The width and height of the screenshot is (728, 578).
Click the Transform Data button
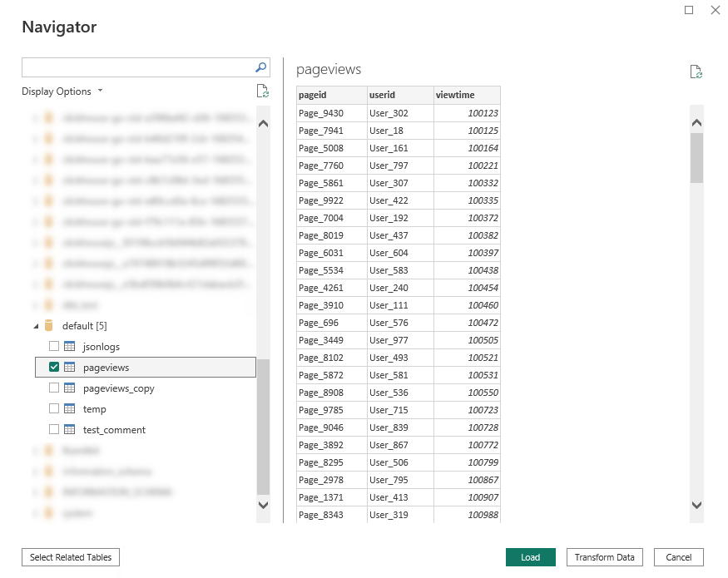(x=605, y=557)
